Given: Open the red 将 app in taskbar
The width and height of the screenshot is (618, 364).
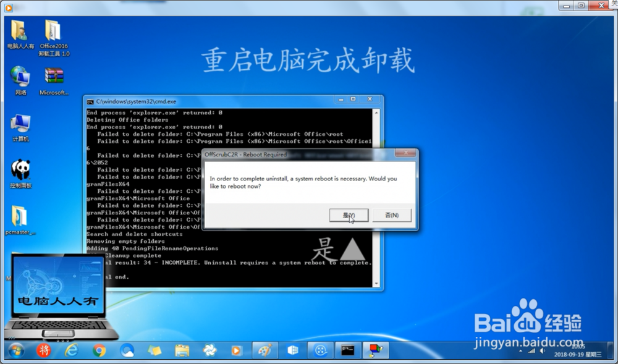Looking at the screenshot, I should [44, 350].
